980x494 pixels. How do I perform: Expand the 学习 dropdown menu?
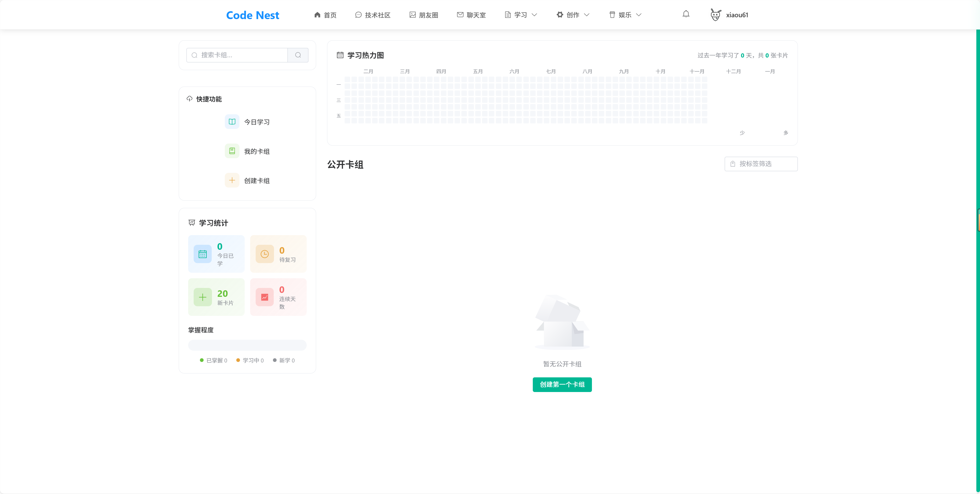521,15
